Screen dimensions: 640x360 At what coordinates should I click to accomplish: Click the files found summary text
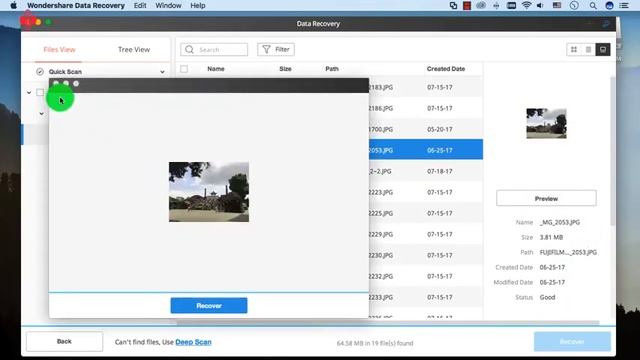375,343
